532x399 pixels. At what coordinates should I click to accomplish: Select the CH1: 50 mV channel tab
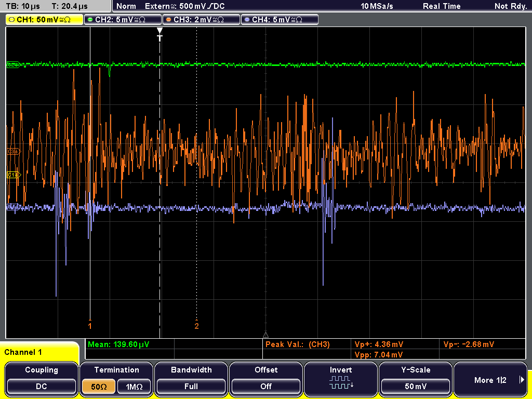(45, 20)
